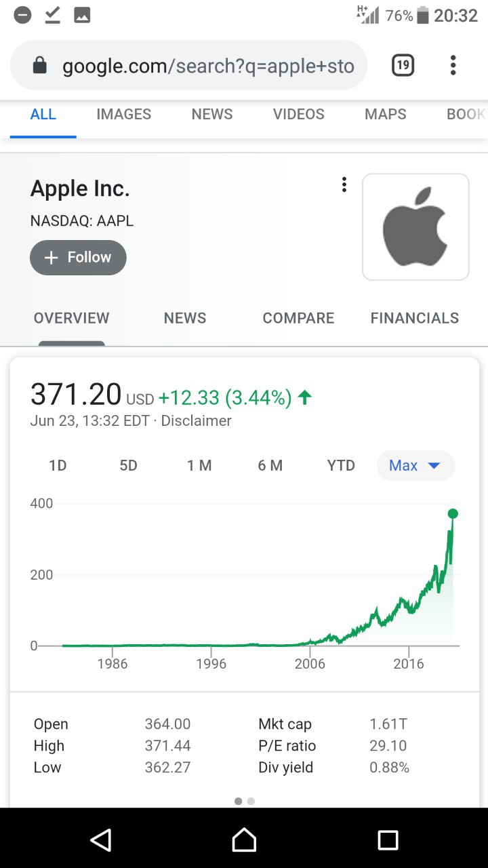Expand the Max time range dropdown
This screenshot has width=488, height=868.
point(415,465)
